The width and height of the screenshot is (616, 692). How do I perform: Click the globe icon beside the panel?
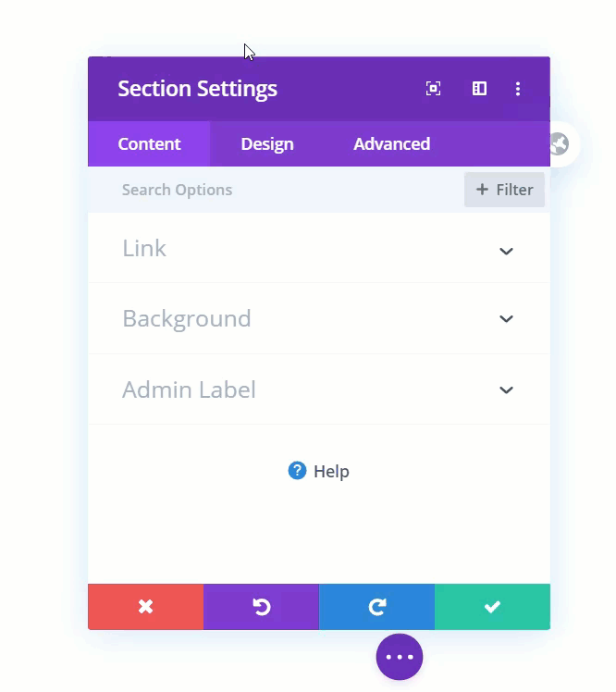(561, 144)
